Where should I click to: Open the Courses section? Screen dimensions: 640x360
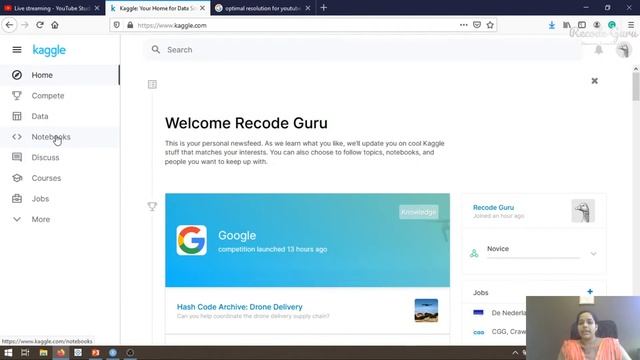click(x=60, y=178)
